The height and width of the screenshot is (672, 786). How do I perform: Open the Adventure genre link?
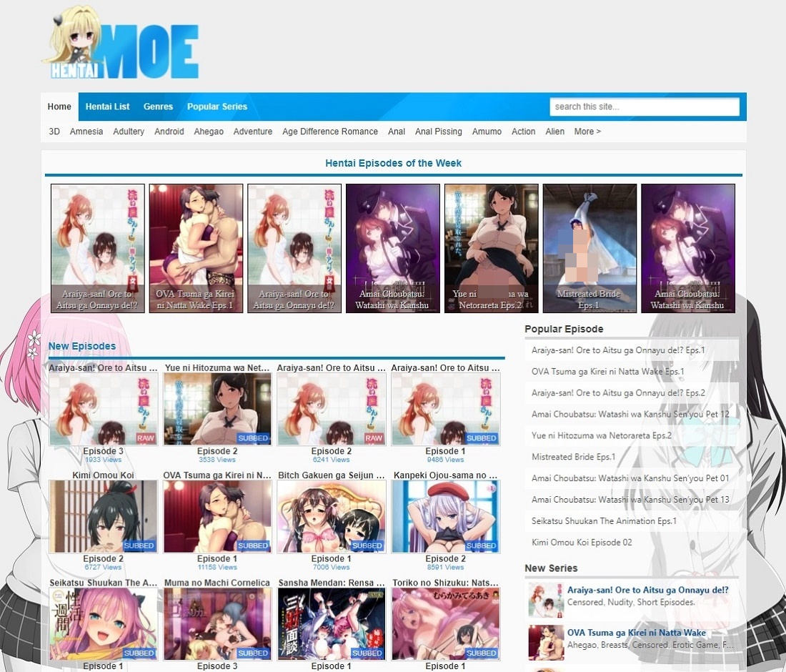tap(253, 132)
